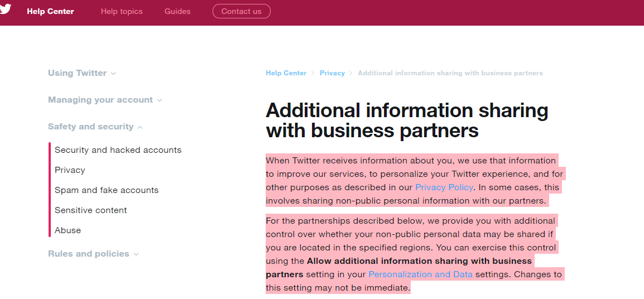The width and height of the screenshot is (644, 299).
Task: Open the Help topics menu
Action: point(122,12)
